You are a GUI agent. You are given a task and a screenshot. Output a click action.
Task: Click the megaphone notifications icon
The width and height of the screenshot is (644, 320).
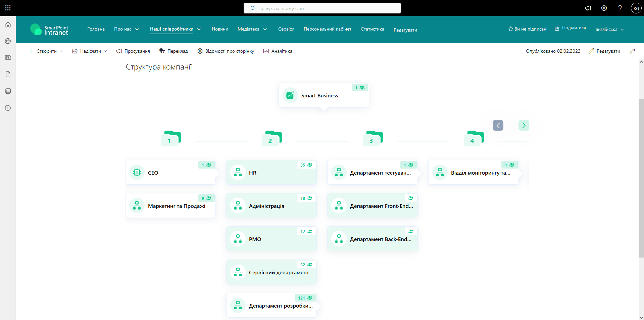588,8
